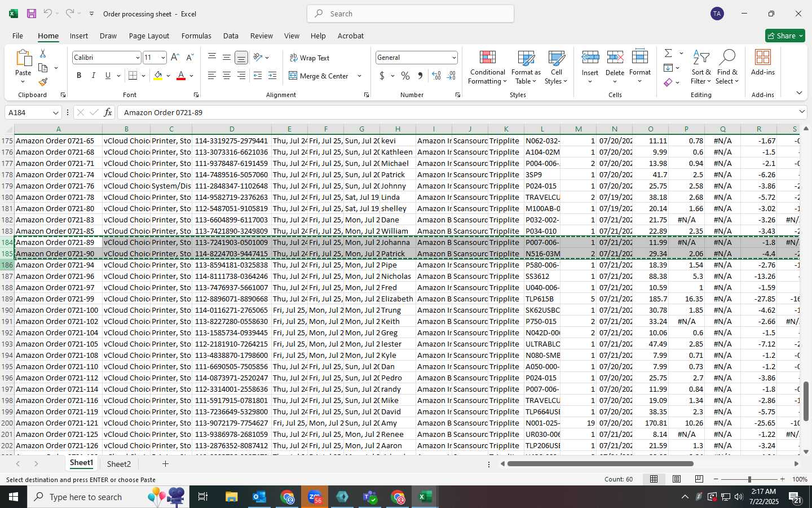Switch to Page Break Preview in status bar
Screen dimensions: 812x508
click(699, 479)
